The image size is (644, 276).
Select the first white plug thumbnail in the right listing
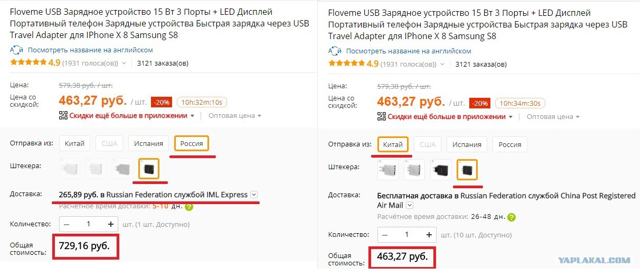coord(388,170)
